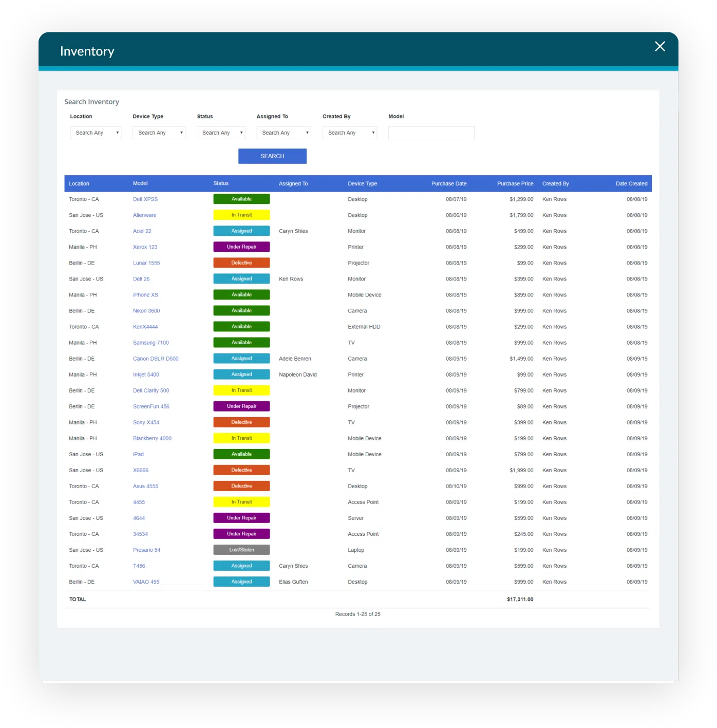
Task: Click the In Transit badge for Blackberry 4000
Action: [x=241, y=438]
